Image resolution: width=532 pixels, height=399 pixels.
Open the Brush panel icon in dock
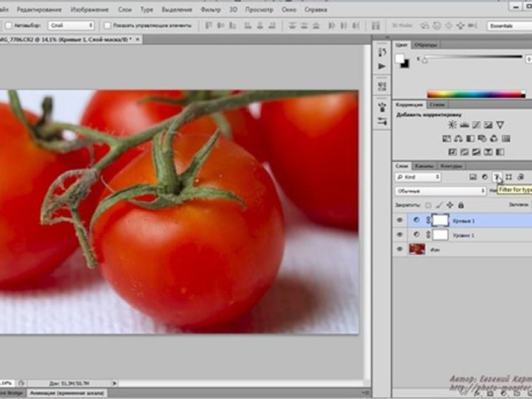[382, 108]
